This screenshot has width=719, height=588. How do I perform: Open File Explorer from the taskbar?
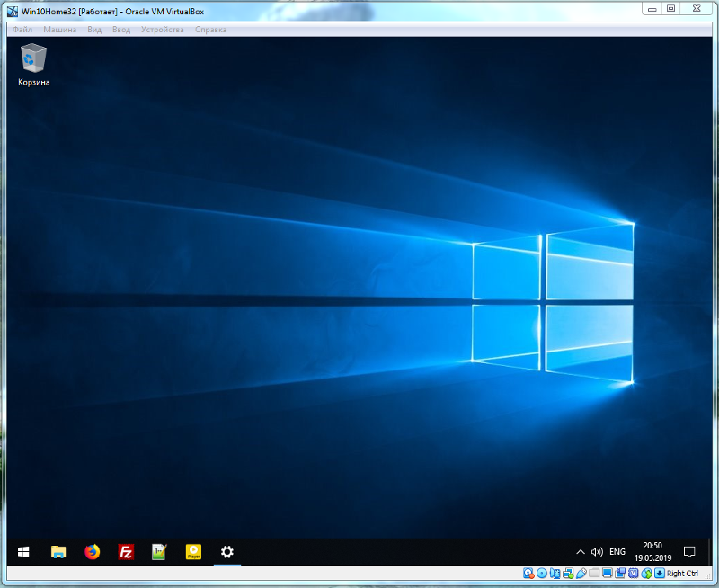point(58,552)
